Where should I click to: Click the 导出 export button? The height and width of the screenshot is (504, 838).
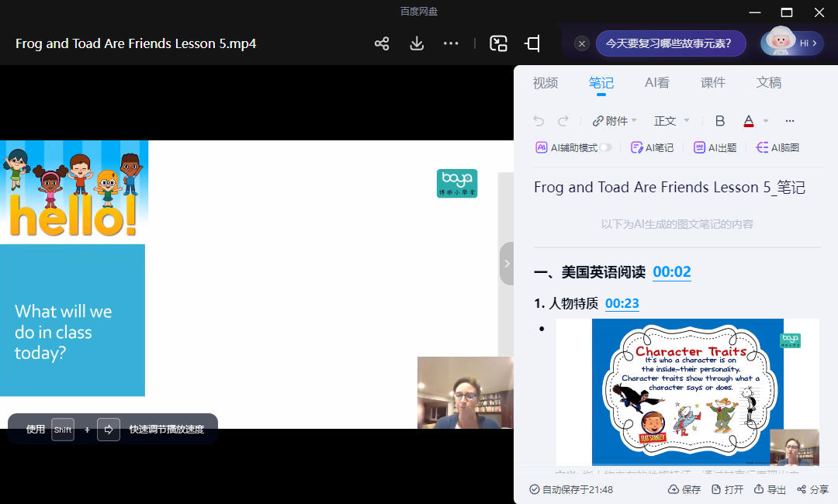(770, 489)
